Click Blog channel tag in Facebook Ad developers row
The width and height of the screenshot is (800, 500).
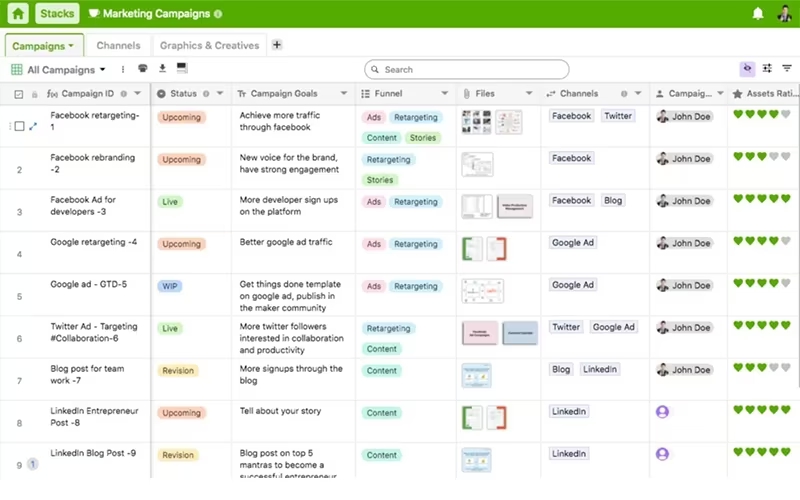[x=613, y=201]
